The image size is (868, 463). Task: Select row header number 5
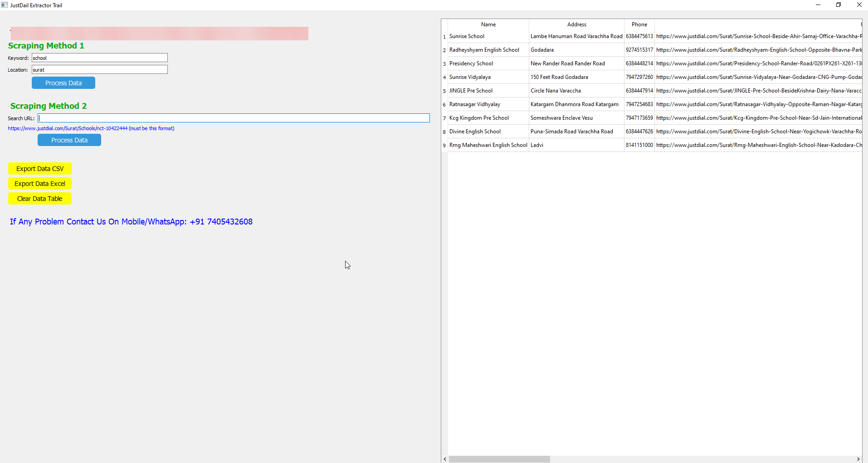pyautogui.click(x=444, y=91)
